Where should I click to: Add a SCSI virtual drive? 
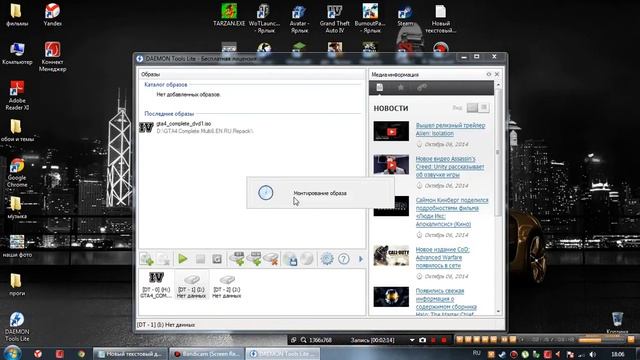coord(254,259)
